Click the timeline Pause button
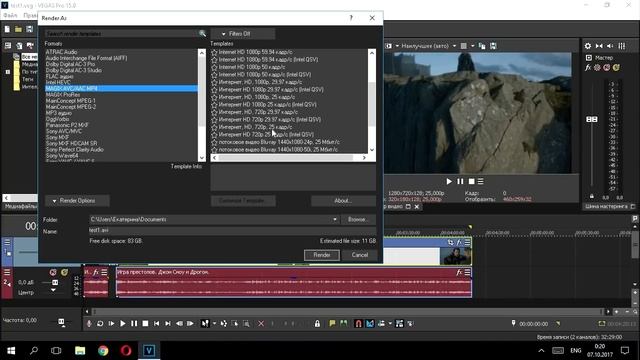 pos(134,324)
